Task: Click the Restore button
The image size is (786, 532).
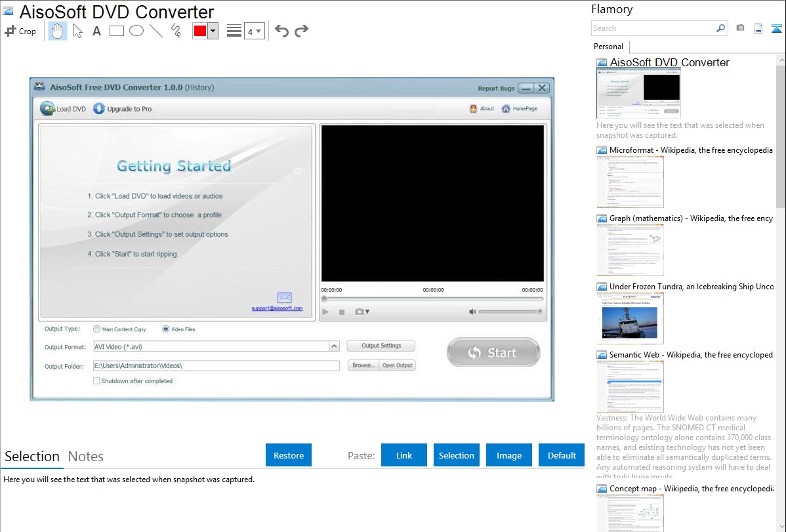Action: click(289, 455)
